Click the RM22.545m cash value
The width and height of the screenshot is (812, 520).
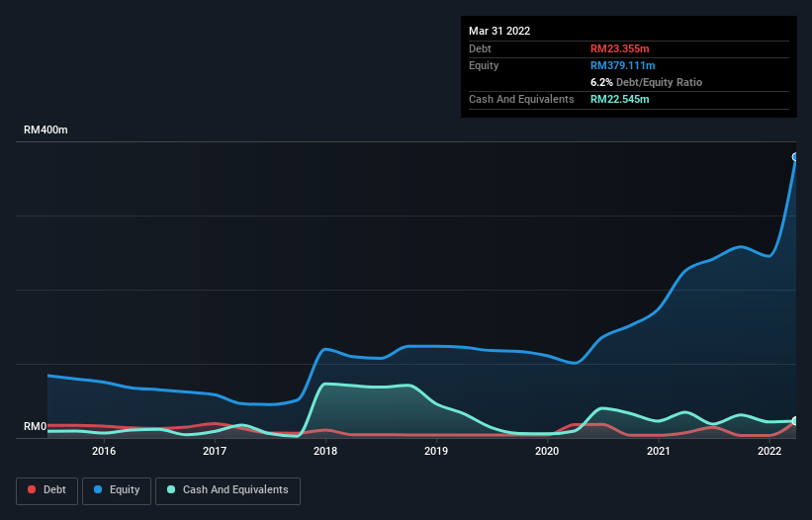[x=619, y=99]
